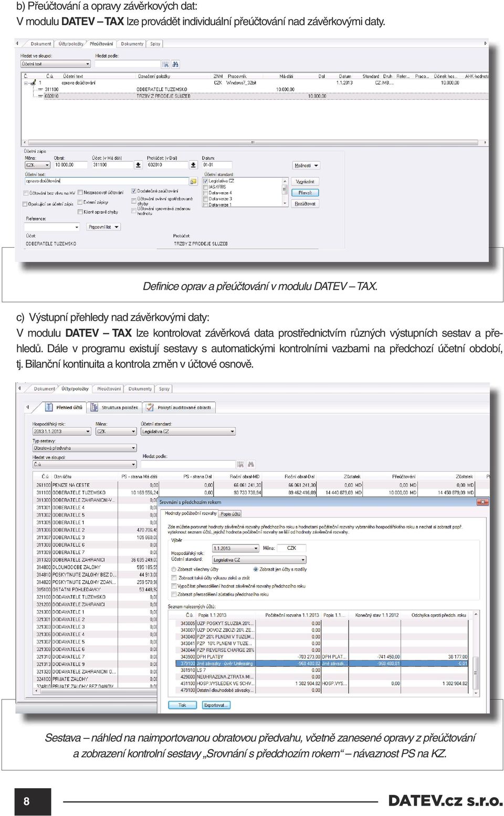This screenshot has height=816, width=504.
Task: Click the Pokrytí auditované oblasti tab icon
Action: tap(150, 407)
